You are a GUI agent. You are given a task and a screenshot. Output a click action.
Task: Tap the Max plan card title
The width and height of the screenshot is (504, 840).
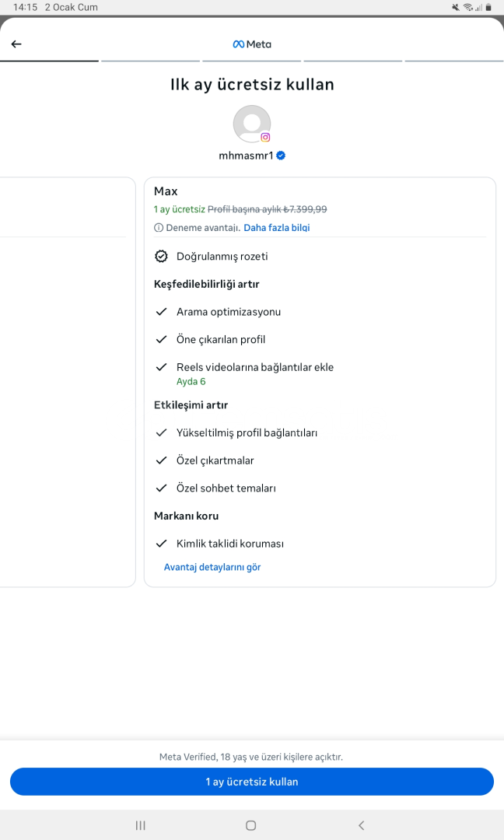[166, 191]
